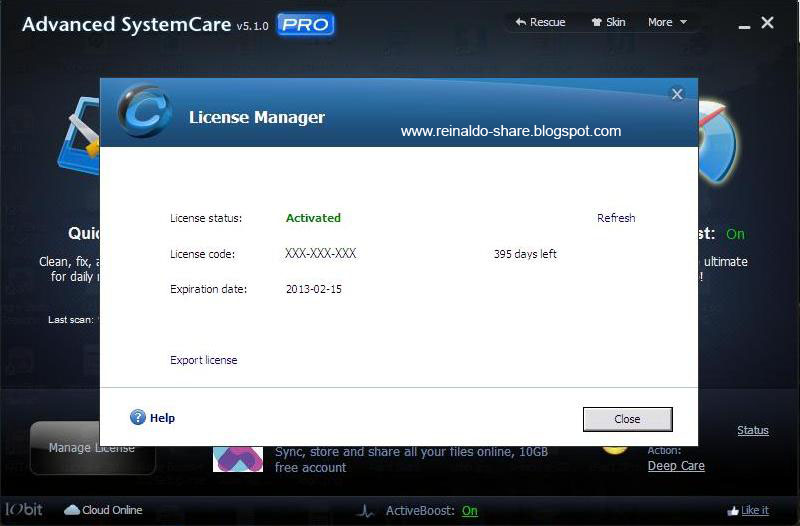
Task: Click the Activated status text
Action: [313, 218]
